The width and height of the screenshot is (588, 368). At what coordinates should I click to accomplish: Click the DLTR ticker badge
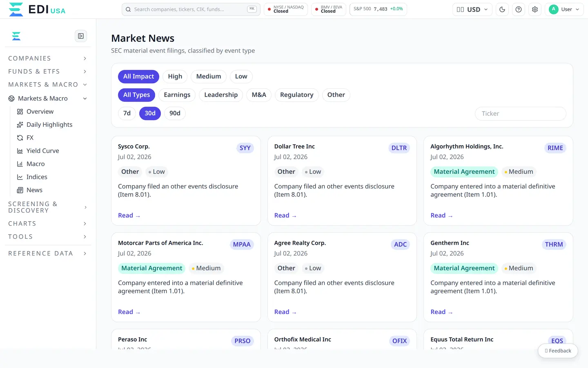[399, 148]
